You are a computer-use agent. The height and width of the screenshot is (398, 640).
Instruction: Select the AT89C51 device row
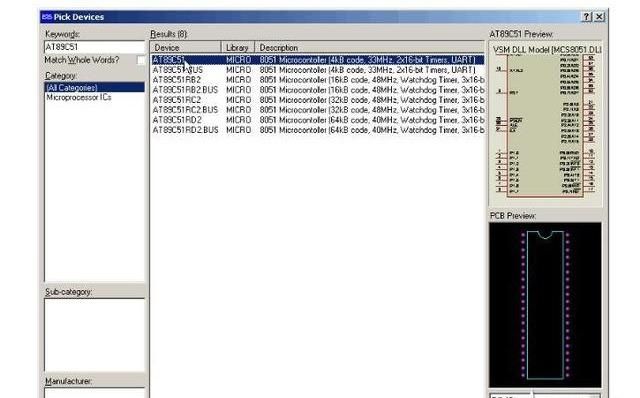tap(318, 60)
